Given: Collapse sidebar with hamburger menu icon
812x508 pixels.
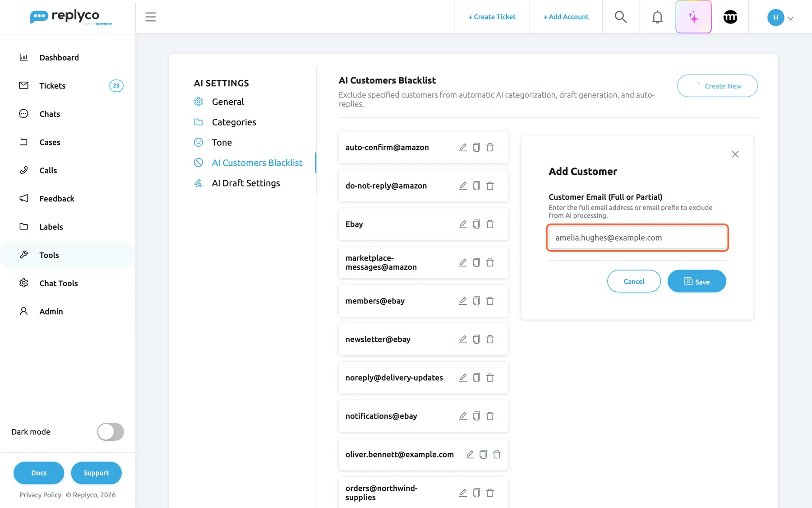Looking at the screenshot, I should point(150,17).
